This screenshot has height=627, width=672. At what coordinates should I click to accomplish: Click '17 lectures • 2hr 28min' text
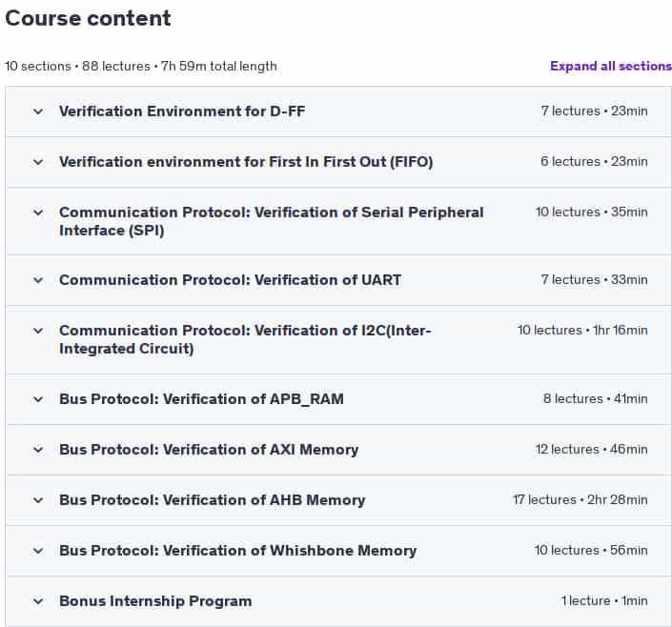tap(580, 500)
